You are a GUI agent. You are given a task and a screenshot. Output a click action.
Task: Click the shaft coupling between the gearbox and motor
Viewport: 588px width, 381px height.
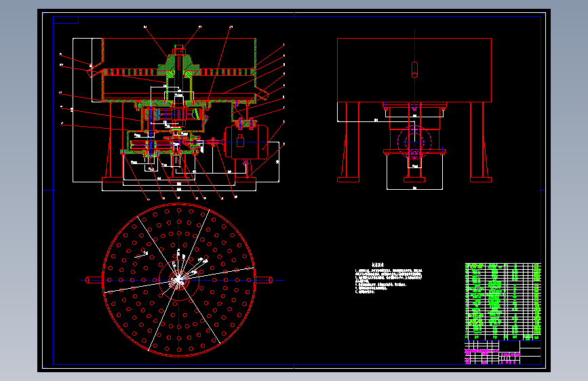pos(214,142)
